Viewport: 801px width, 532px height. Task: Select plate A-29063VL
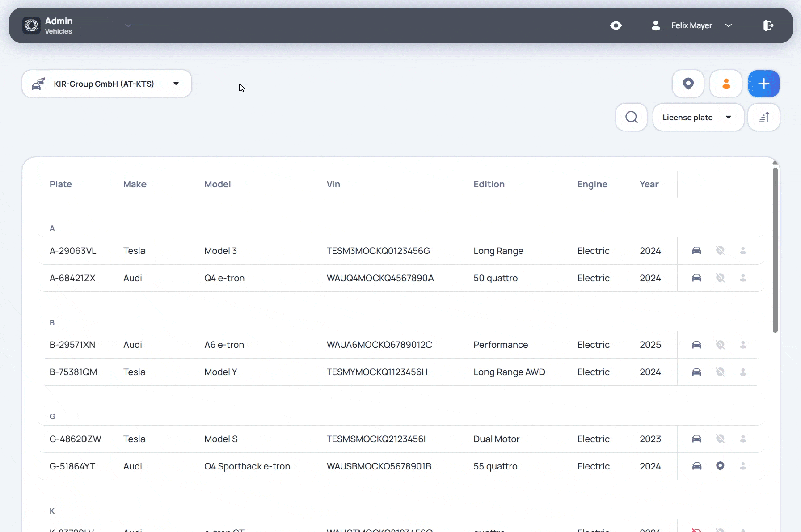coord(73,251)
